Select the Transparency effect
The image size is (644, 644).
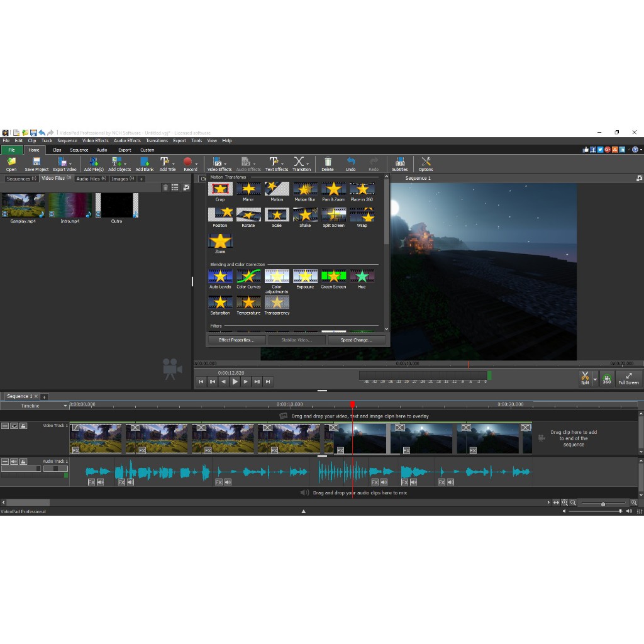(277, 305)
